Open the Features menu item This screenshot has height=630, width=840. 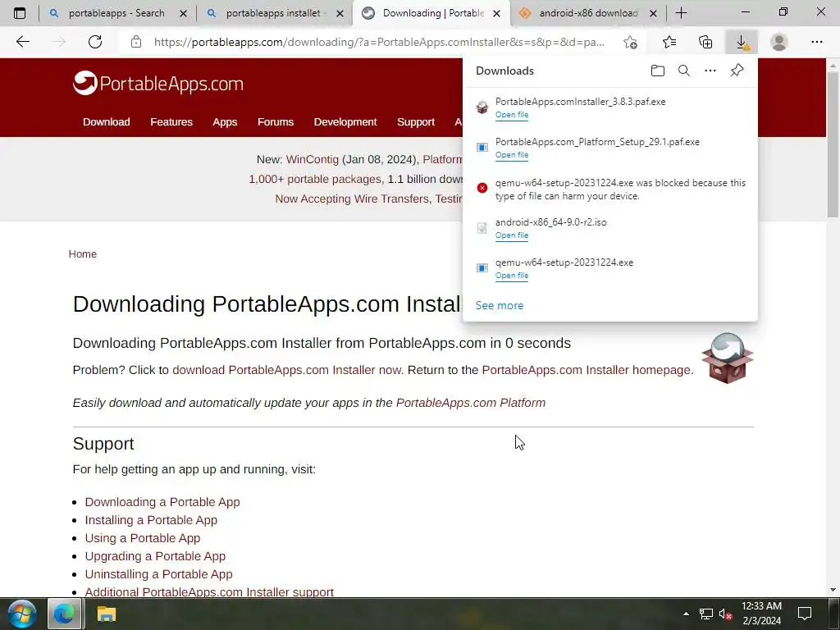(x=171, y=122)
